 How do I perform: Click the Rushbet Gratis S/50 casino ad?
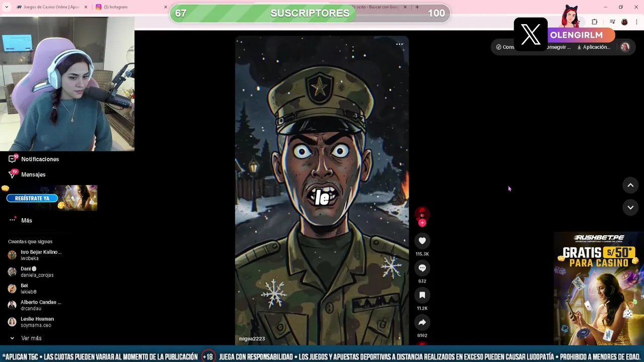coord(599,289)
